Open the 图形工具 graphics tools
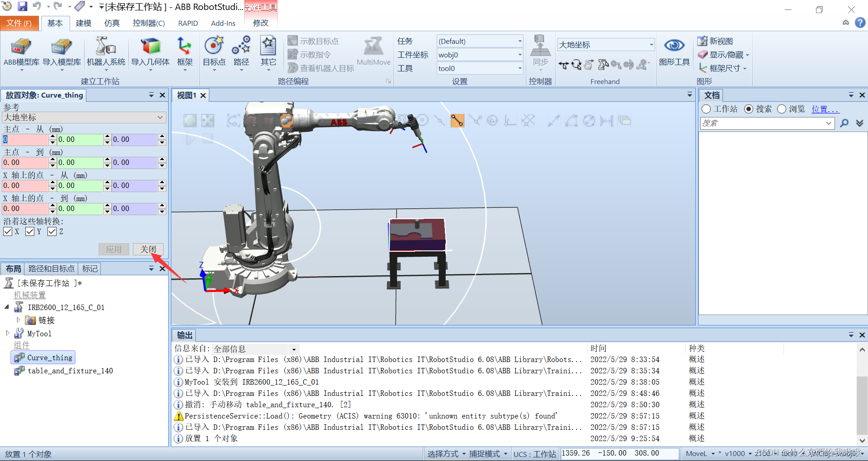Viewport: 868px width, 461px height. [x=674, y=52]
